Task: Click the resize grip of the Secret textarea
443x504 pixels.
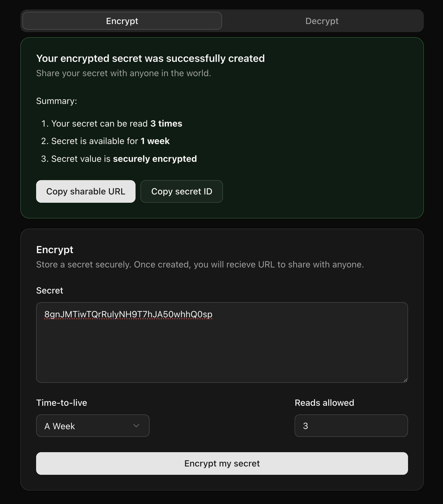Action: coord(405,380)
